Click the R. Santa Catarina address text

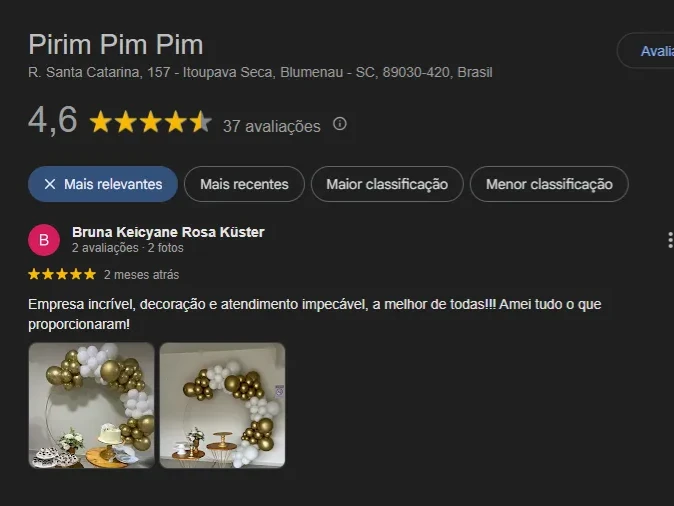point(260,72)
